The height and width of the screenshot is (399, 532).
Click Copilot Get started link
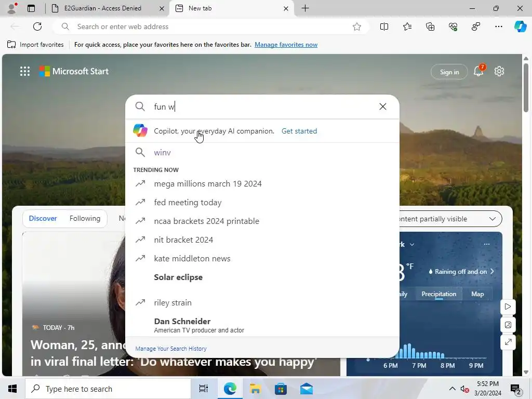[x=299, y=131]
